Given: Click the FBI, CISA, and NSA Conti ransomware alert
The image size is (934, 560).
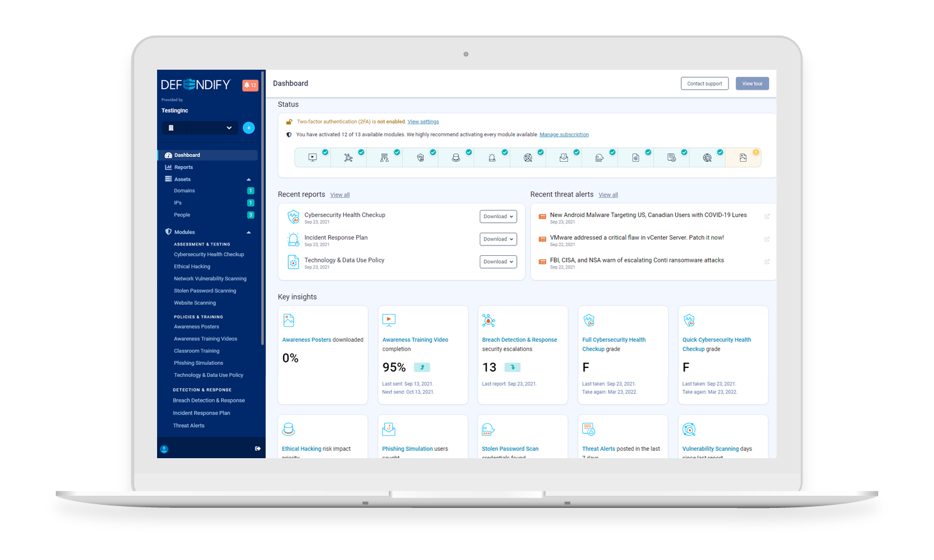Looking at the screenshot, I should tap(637, 261).
